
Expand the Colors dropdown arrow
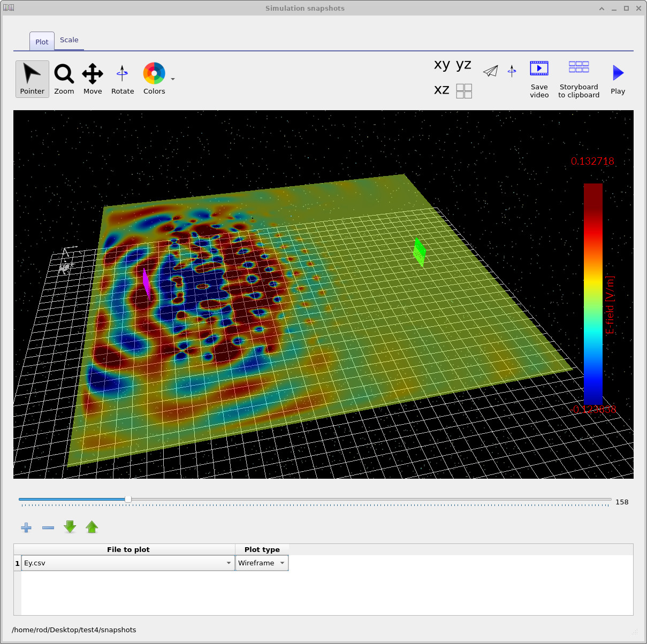173,79
